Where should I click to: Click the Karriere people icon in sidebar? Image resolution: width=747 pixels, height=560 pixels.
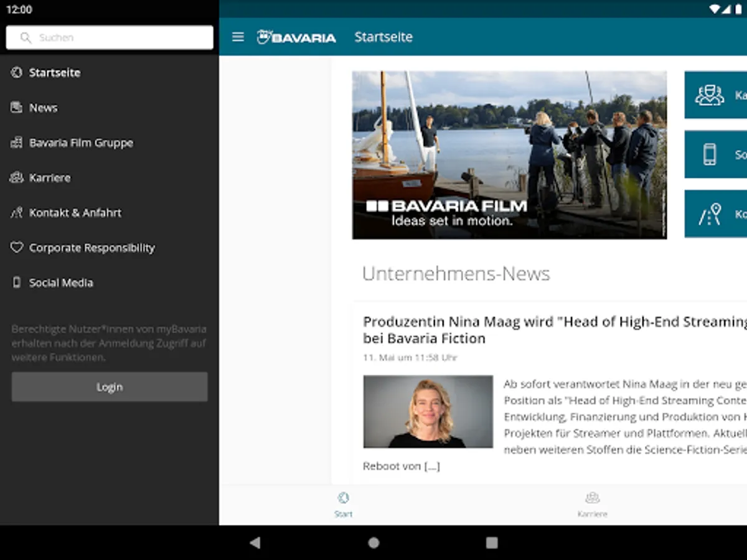pos(16,177)
